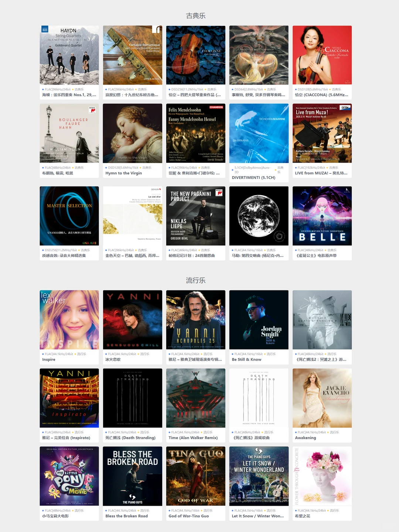
Task: Click the '范妮 & 费利克斯·门德尔松' title
Action: pos(194,173)
